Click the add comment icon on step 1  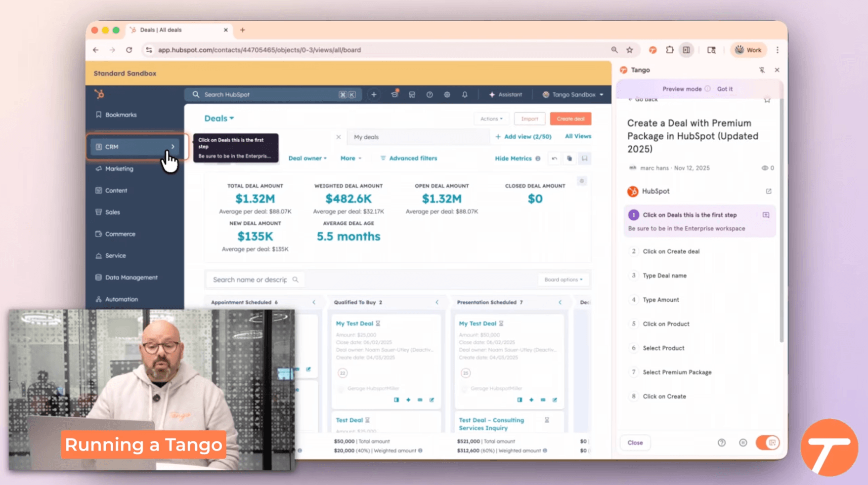766,215
